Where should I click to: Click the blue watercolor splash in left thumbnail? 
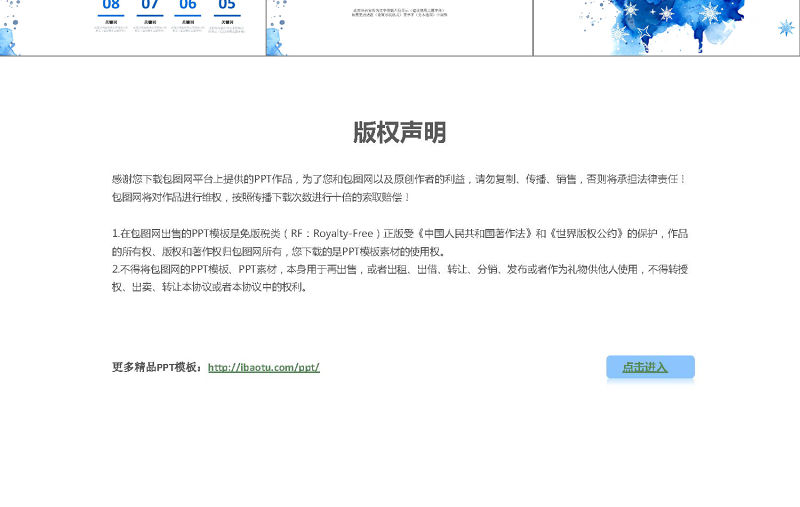6,42
